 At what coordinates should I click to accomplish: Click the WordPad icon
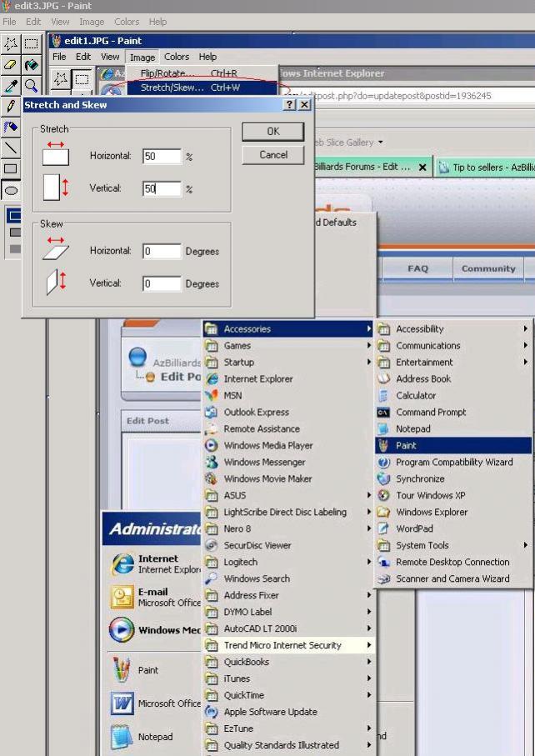(x=383, y=528)
